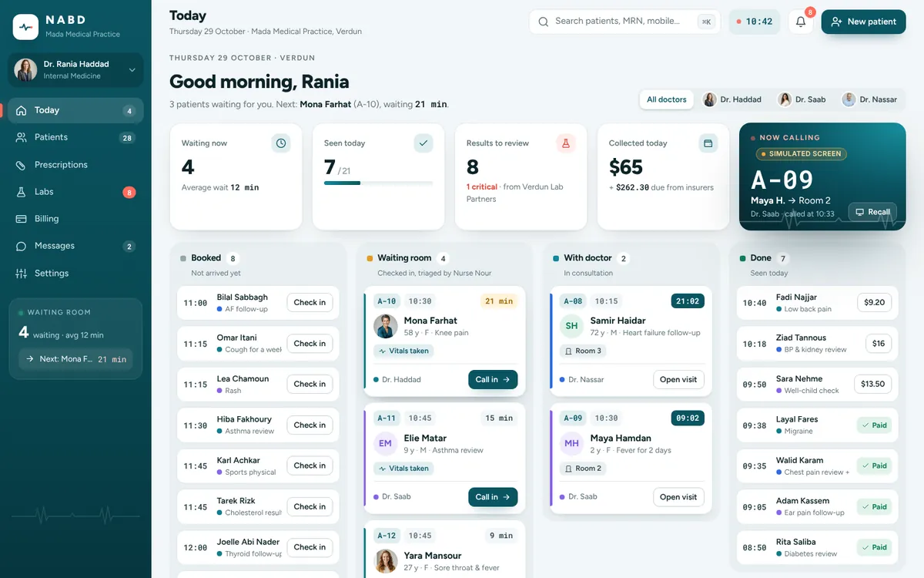924x578 pixels.
Task: Go to Patients in the sidebar
Action: coord(75,137)
